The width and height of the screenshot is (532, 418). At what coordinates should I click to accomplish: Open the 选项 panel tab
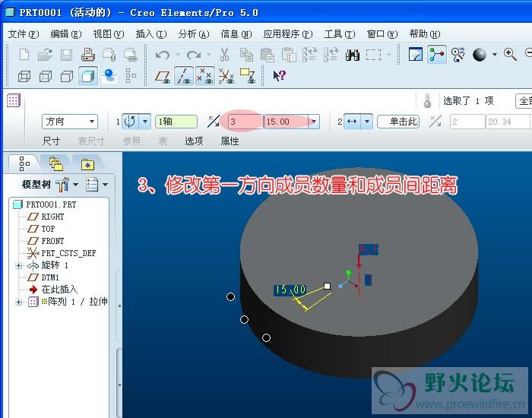tap(194, 141)
